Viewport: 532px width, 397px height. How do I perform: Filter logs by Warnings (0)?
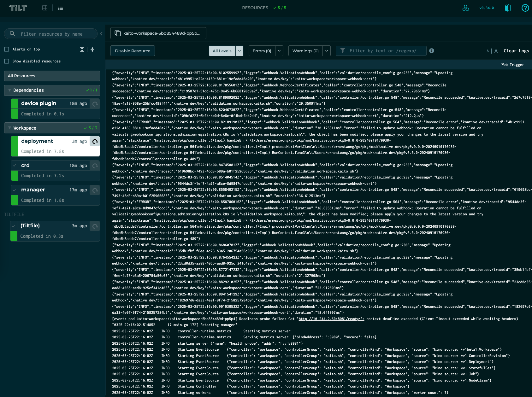click(305, 51)
